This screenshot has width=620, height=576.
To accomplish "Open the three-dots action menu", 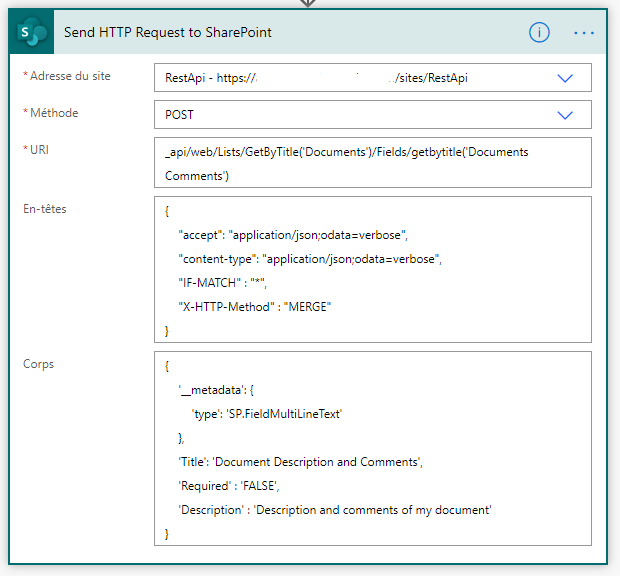I will click(x=584, y=33).
